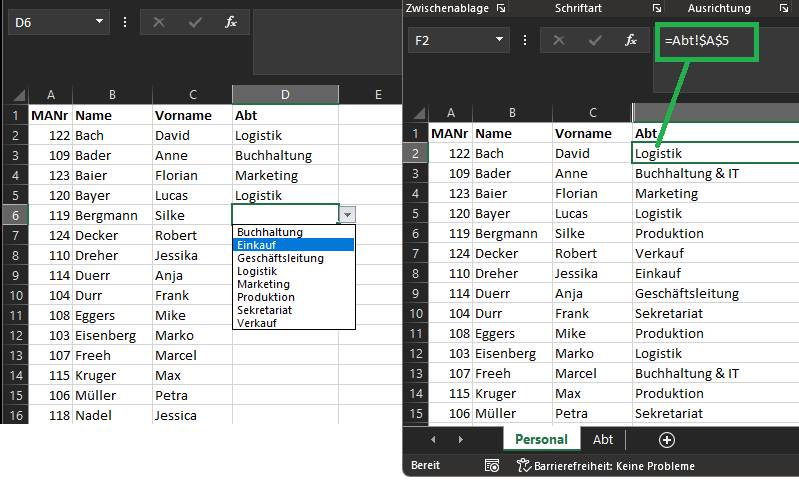Choose Geschäftsleitung from the open dropdown list
The width and height of the screenshot is (799, 489).
294,258
